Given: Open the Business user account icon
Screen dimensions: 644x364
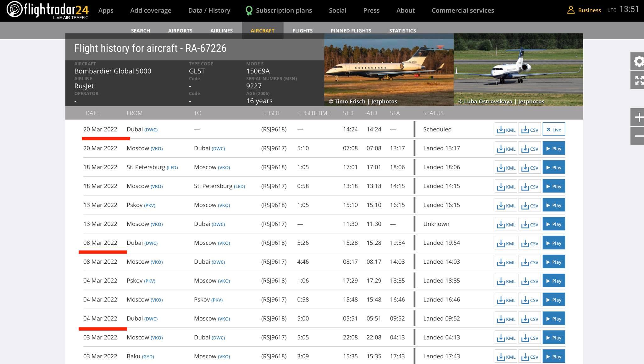Looking at the screenshot, I should [x=570, y=10].
